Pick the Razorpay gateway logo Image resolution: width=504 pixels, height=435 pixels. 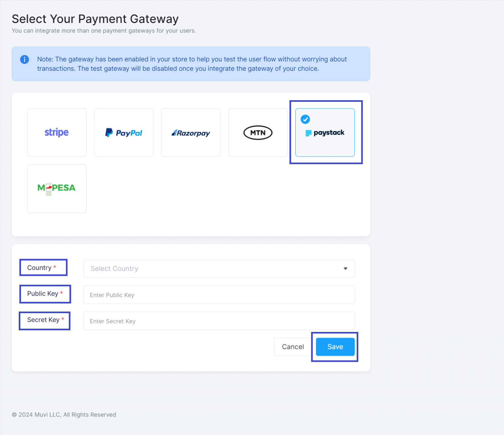191,133
